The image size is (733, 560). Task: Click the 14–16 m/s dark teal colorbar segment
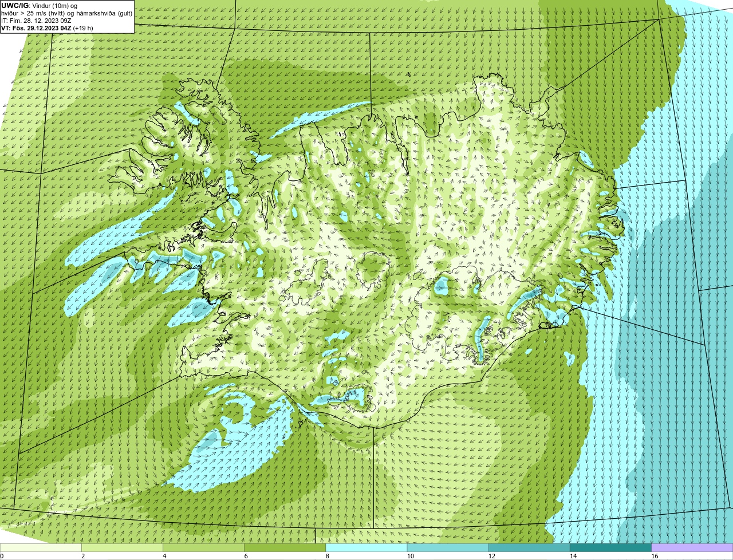[x=611, y=547]
